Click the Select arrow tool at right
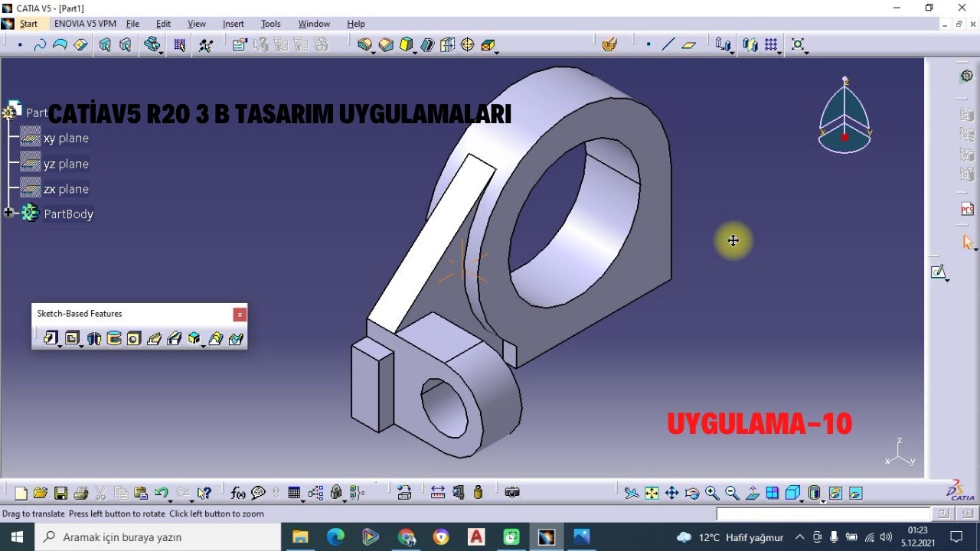Viewport: 980px width, 551px height. pos(967,242)
